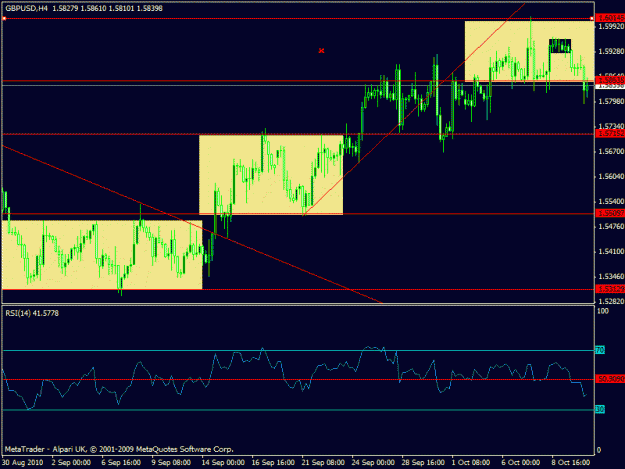Click the 1.57980 price scale value

pos(611,102)
